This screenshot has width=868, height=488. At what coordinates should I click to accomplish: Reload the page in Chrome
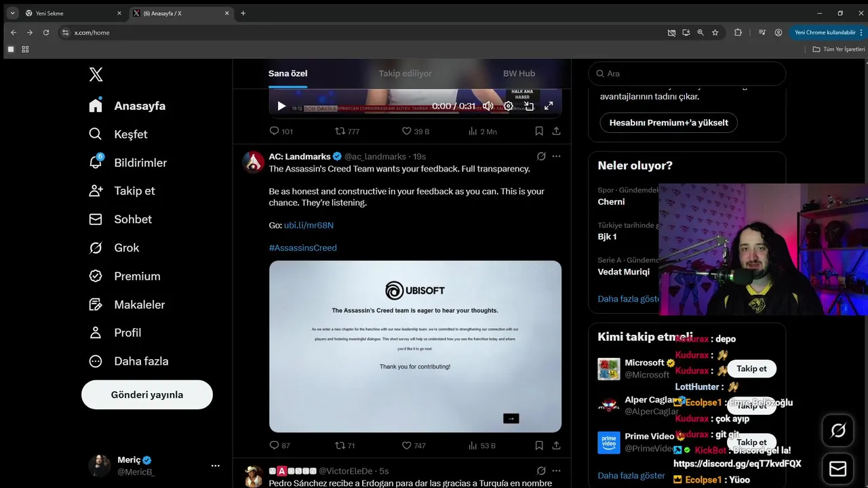tap(46, 33)
